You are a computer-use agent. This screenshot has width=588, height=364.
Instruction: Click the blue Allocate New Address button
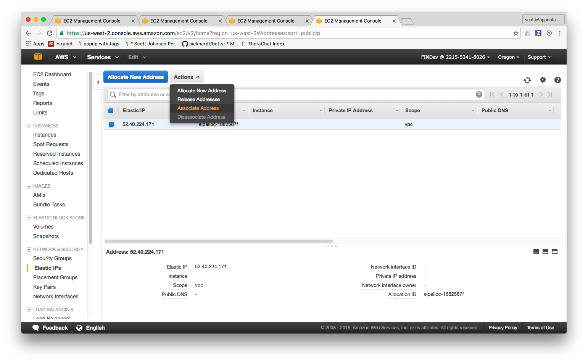[135, 77]
